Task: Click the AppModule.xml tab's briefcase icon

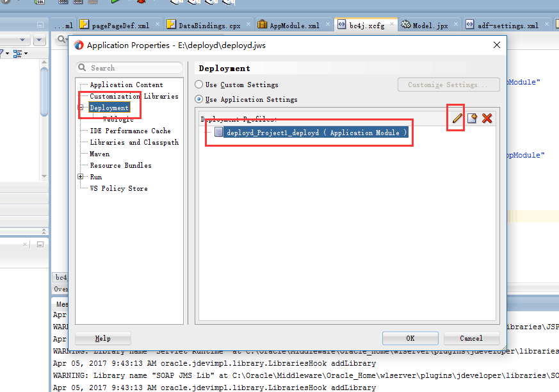Action: (263, 25)
